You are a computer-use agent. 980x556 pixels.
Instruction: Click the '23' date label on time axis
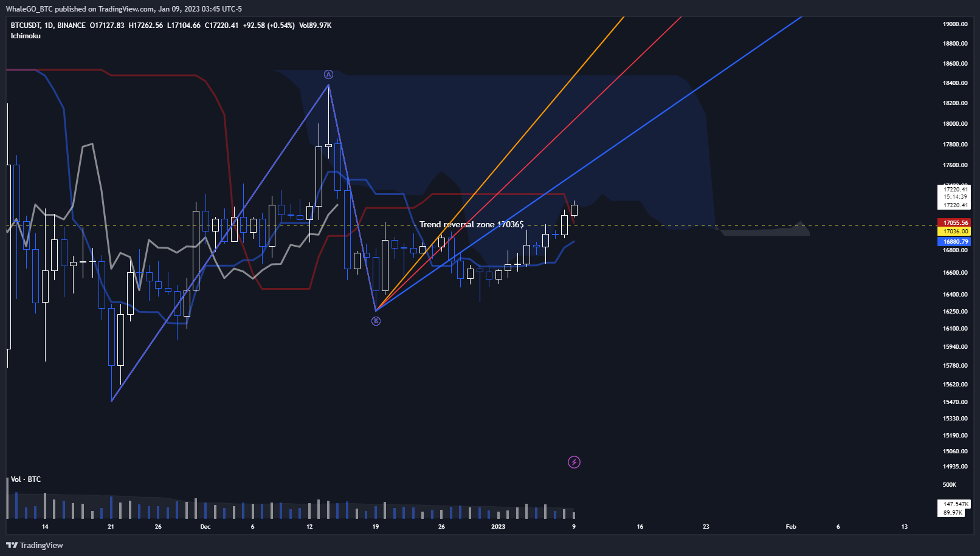(706, 527)
